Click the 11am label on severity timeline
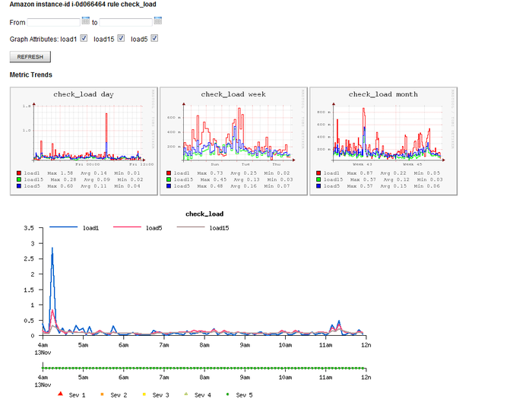This screenshot has width=532, height=402. (325, 377)
